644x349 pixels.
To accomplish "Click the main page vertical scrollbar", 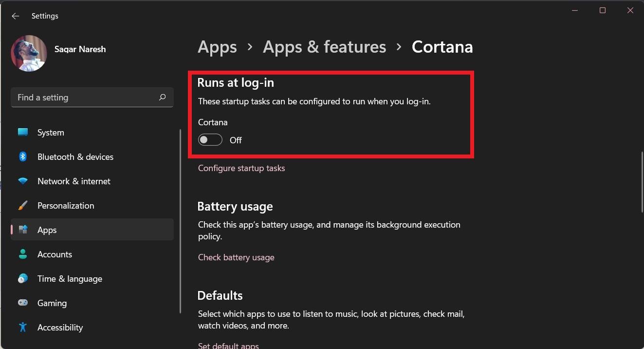I will 642,181.
